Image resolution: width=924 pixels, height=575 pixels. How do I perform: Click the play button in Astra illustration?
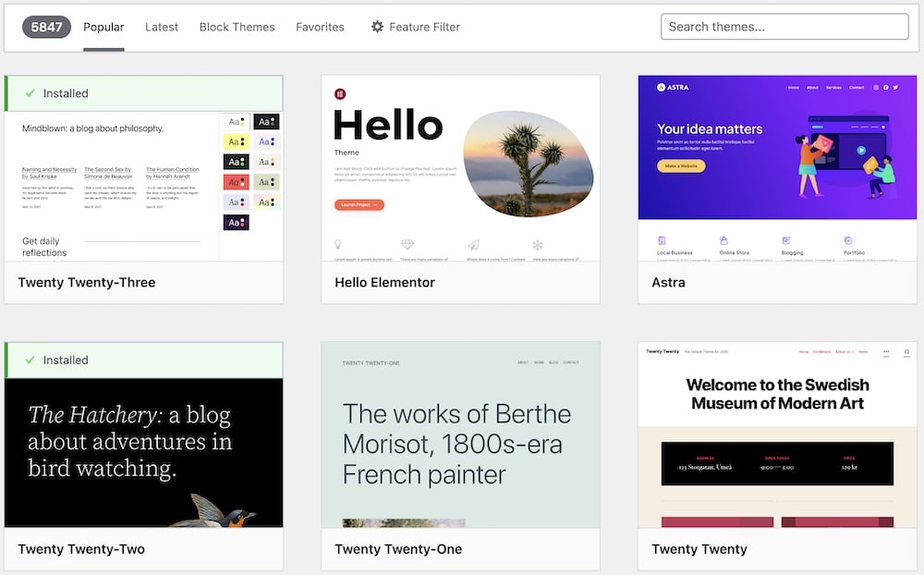click(861, 151)
